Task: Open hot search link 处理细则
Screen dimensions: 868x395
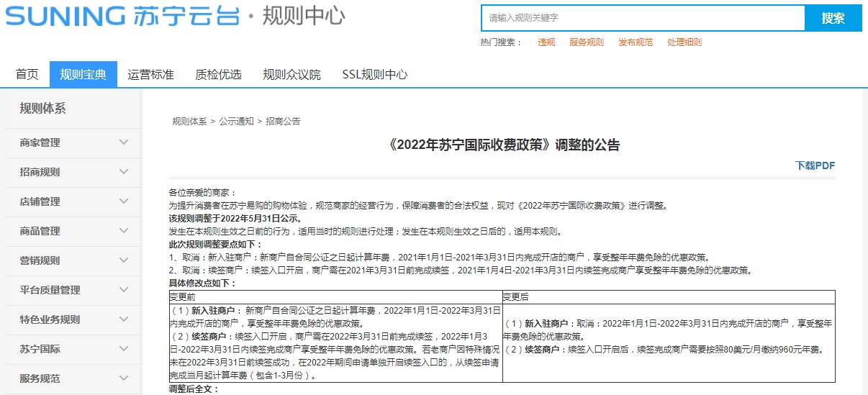Action: (x=684, y=42)
